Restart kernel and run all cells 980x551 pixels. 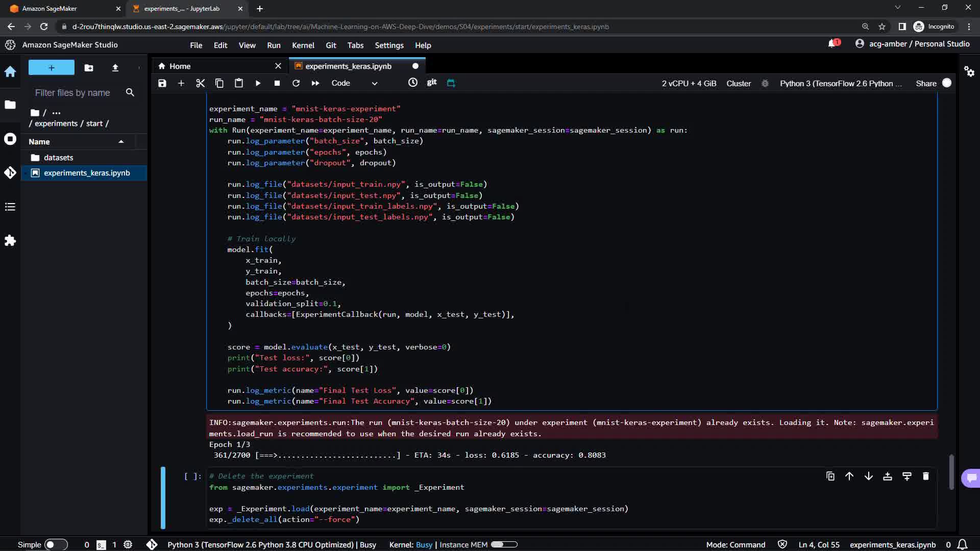coord(315,83)
